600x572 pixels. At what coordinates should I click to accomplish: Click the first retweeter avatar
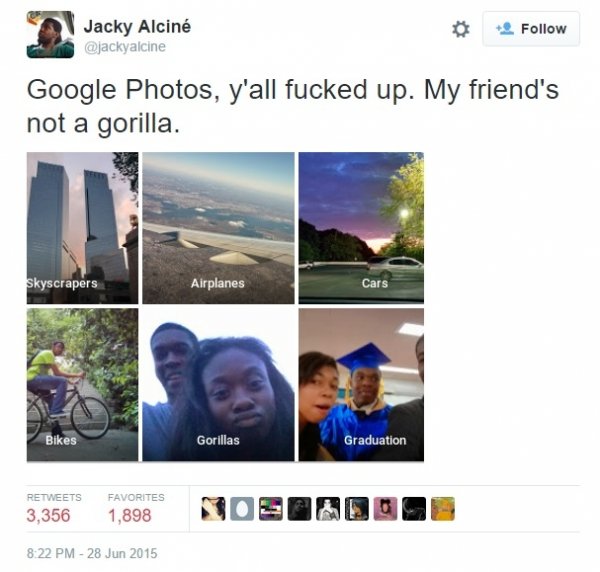click(213, 509)
